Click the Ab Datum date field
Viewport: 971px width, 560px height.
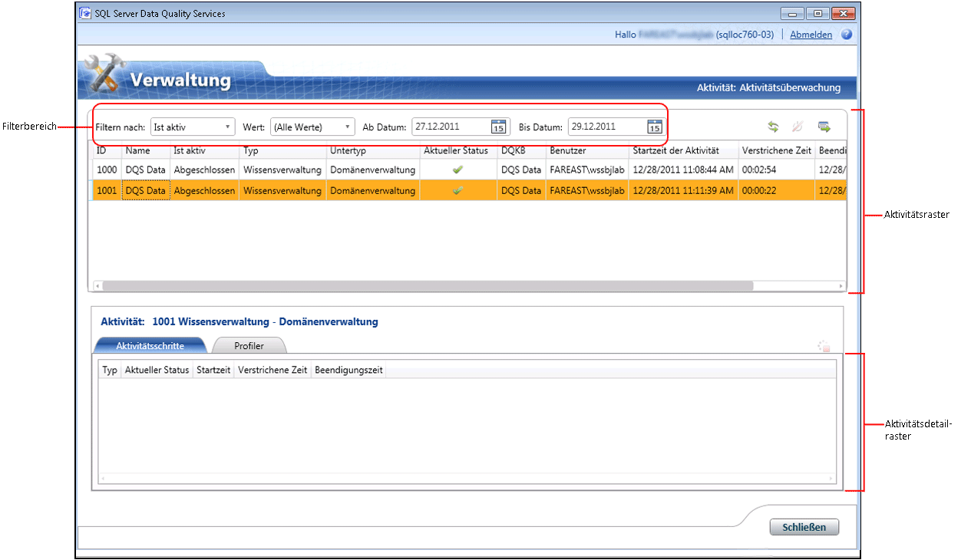(451, 127)
